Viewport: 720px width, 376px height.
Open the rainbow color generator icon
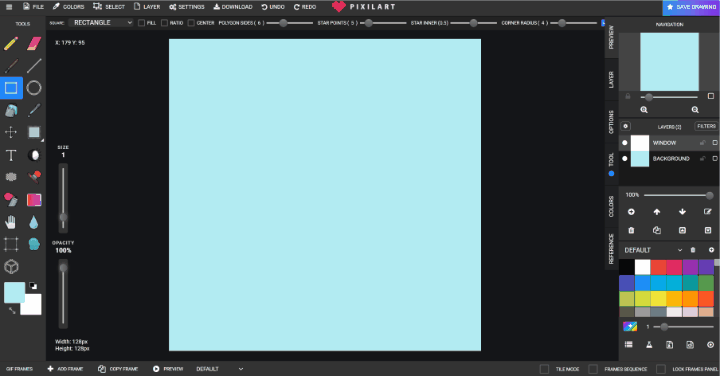coord(630,326)
